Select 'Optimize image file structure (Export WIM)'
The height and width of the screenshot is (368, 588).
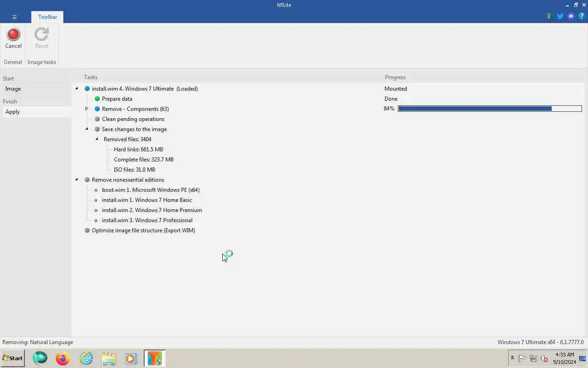click(143, 230)
